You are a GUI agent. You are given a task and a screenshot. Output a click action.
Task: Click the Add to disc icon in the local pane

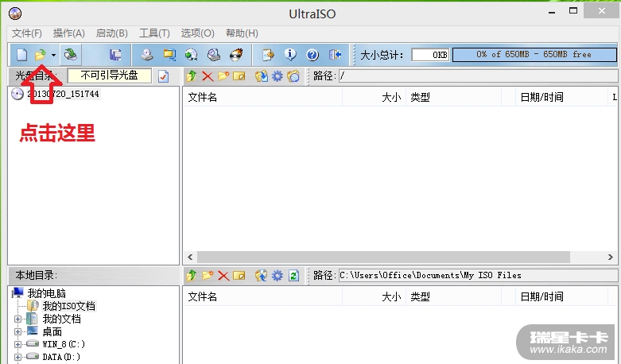point(262,275)
